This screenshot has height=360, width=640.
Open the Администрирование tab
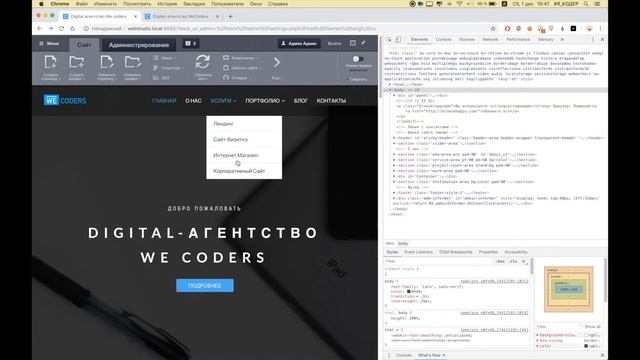tap(139, 45)
